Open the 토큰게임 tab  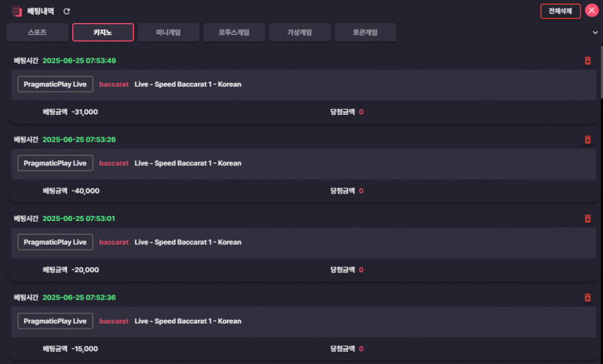pyautogui.click(x=365, y=32)
